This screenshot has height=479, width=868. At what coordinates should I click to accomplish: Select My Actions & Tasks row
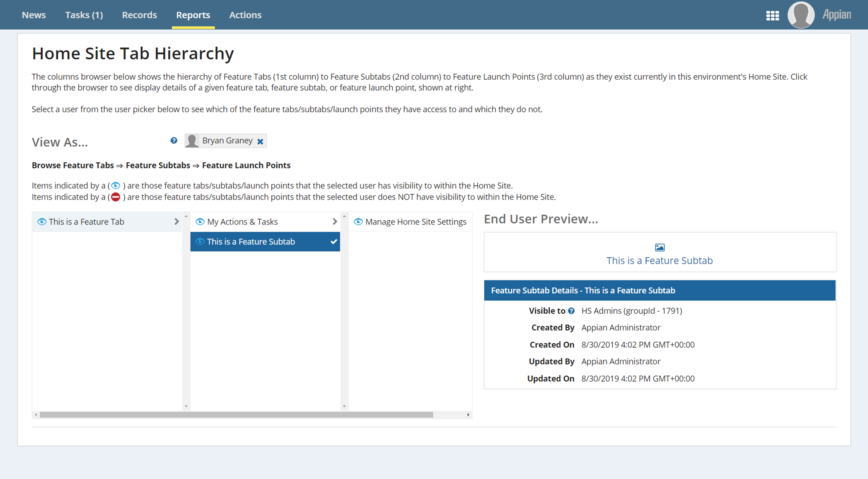click(x=265, y=222)
